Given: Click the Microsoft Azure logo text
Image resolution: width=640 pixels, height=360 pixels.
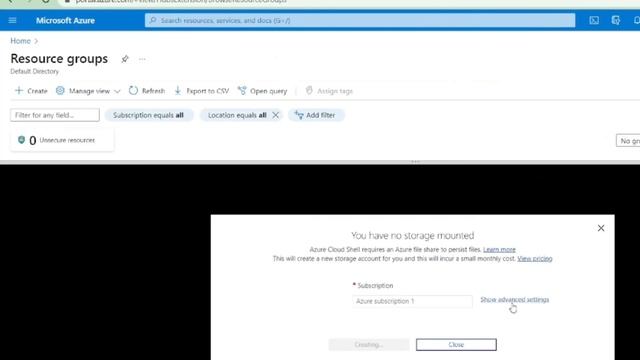Looking at the screenshot, I should coord(65,20).
